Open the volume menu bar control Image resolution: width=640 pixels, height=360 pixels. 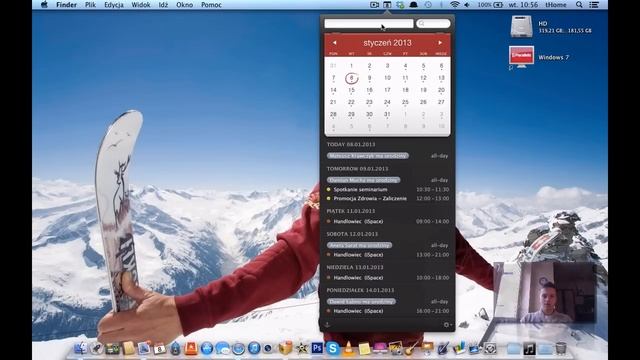[467, 5]
